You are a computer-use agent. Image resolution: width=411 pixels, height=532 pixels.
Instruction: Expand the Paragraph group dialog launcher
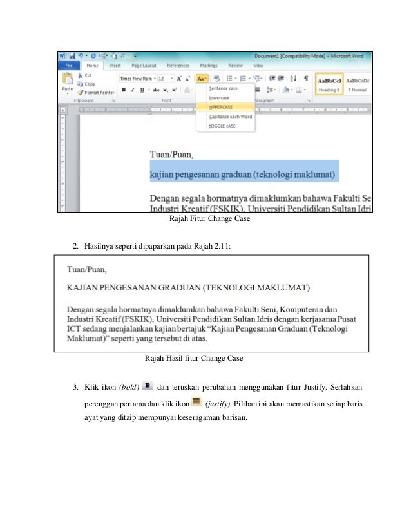[309, 100]
